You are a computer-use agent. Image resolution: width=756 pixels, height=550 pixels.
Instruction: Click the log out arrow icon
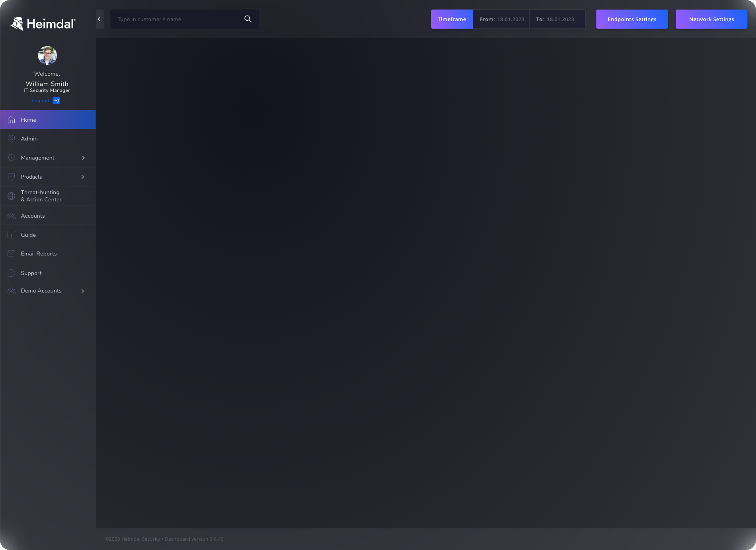tap(57, 101)
